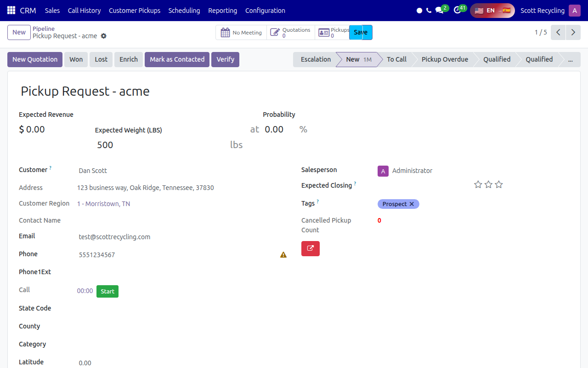The height and width of the screenshot is (368, 588).
Task: Edit the Probability percentage field
Action: click(x=280, y=129)
